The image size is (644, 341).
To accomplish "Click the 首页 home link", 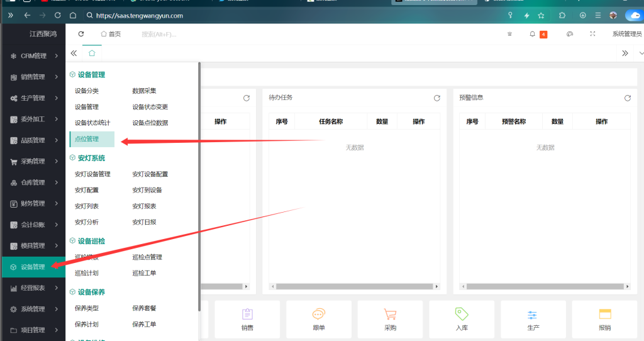I will point(111,34).
